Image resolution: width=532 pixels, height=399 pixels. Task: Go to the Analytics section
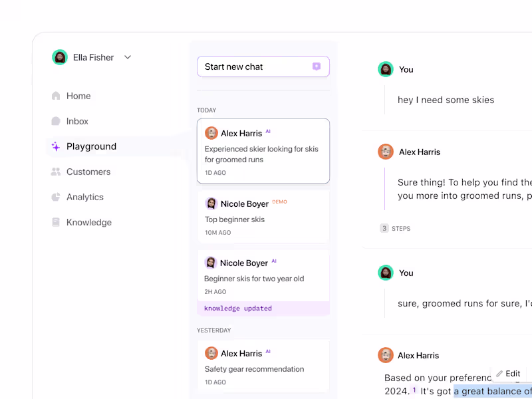click(x=85, y=197)
